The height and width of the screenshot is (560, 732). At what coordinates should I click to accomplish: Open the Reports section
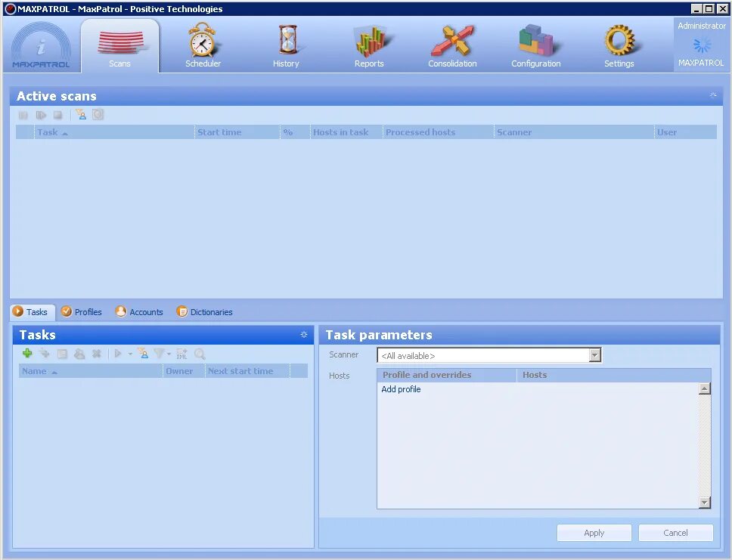[x=369, y=47]
